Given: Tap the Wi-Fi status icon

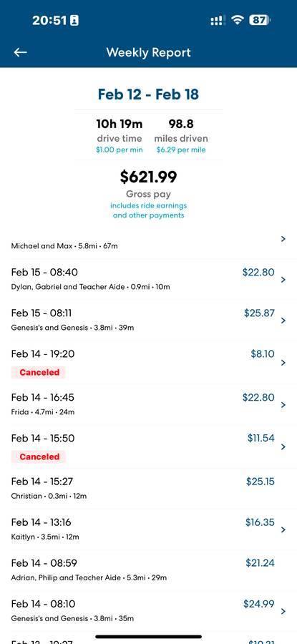Looking at the screenshot, I should [x=237, y=20].
